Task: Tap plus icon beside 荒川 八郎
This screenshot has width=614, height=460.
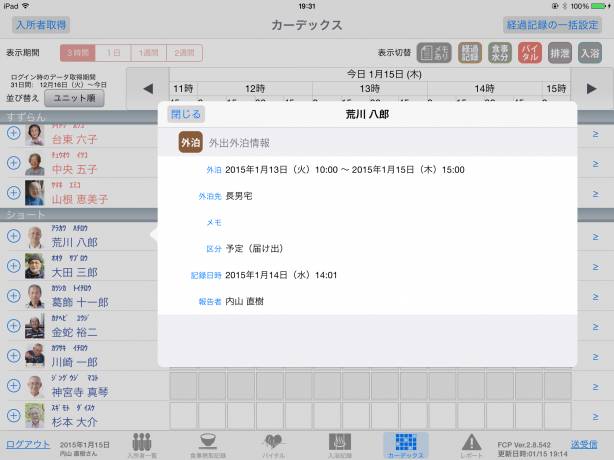Action: [x=13, y=236]
